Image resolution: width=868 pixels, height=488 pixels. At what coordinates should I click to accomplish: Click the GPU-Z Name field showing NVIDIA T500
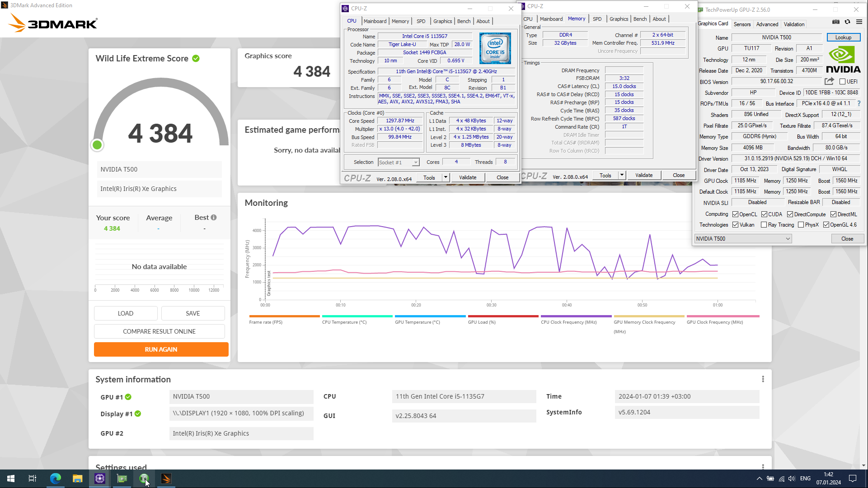[776, 37]
